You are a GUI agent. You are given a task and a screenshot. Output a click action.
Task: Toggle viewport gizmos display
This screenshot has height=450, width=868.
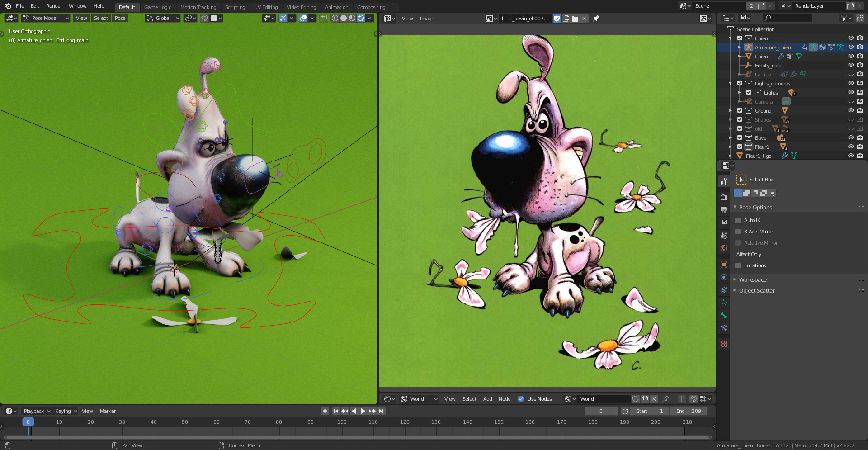283,18
